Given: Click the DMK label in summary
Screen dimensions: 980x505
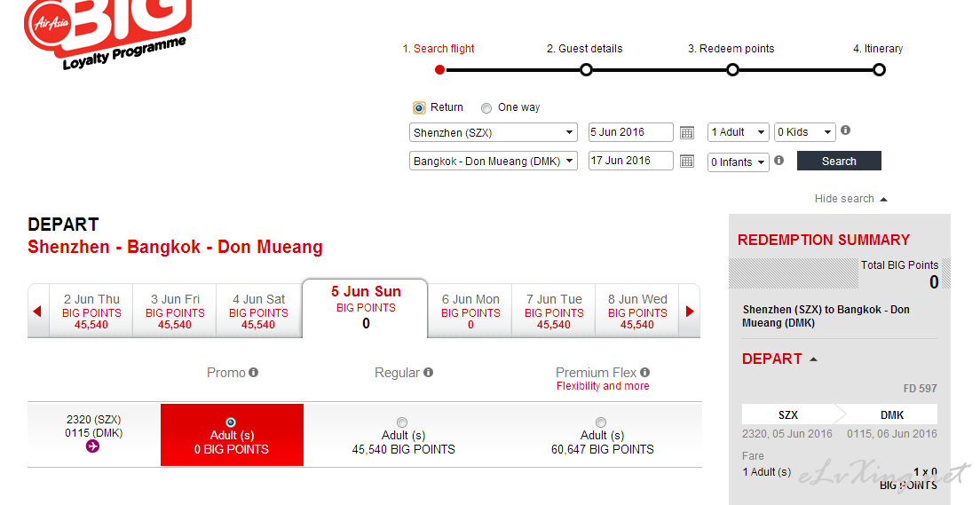Looking at the screenshot, I should pos(892,415).
